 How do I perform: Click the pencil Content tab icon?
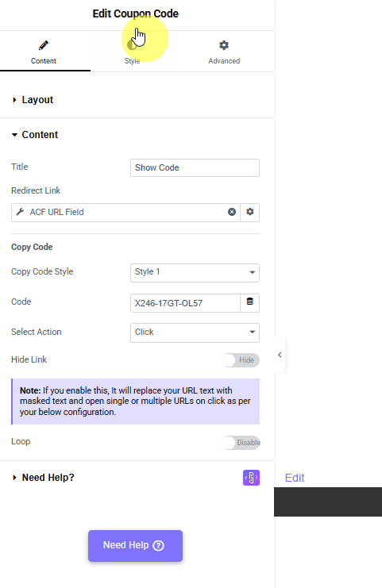44,45
